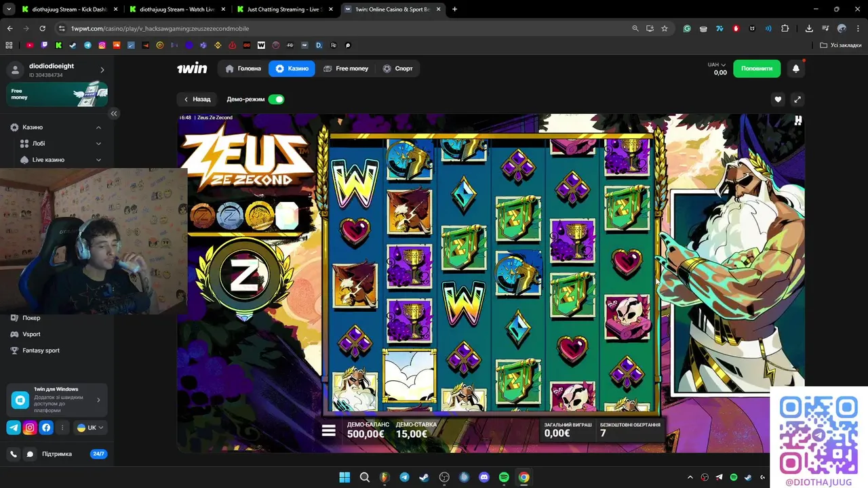Open Vsport in sidebar
The image size is (868, 488).
31,334
